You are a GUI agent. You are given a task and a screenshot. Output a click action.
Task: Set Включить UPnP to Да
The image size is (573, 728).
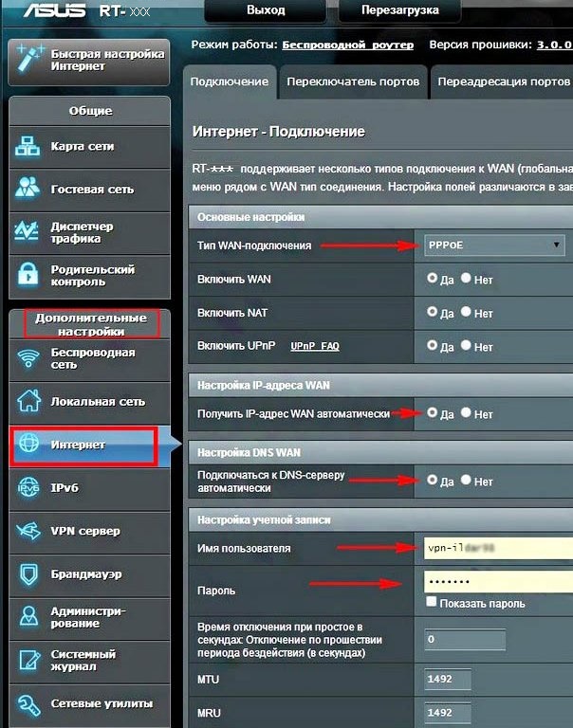tap(433, 345)
